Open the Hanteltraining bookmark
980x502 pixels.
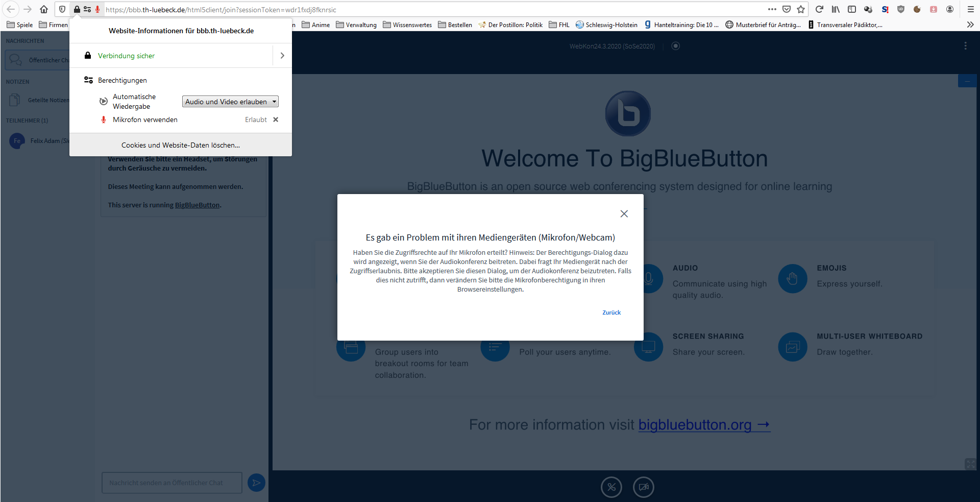(x=681, y=25)
